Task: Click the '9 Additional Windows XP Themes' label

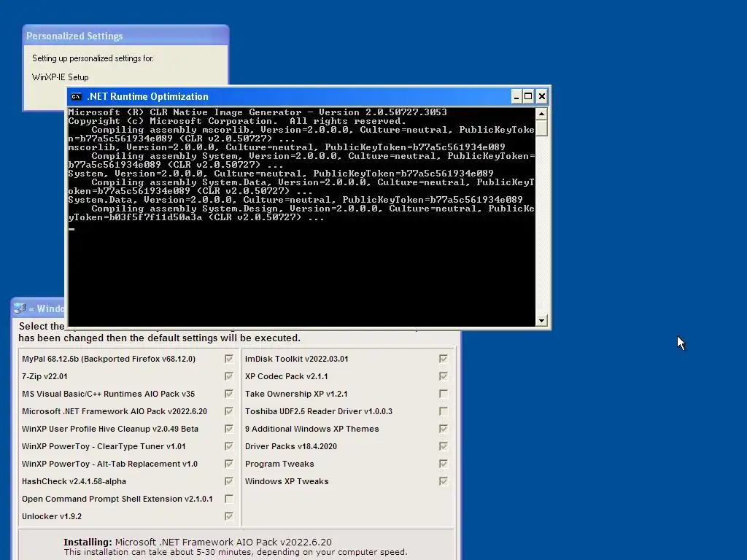Action: coord(312,429)
